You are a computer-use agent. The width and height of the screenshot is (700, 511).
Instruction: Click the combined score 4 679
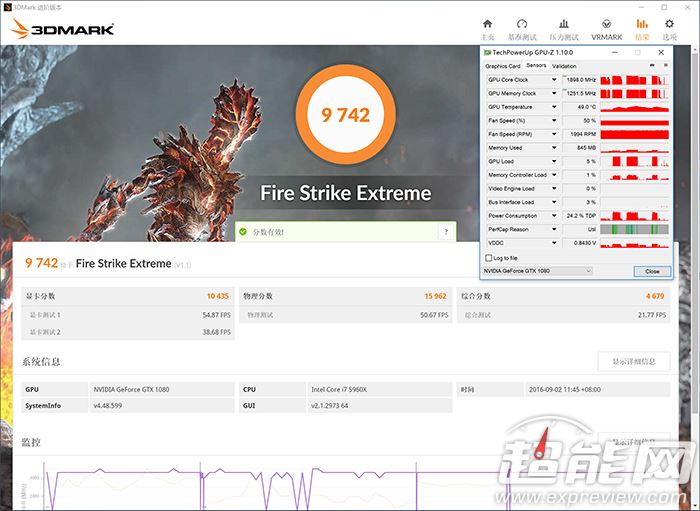click(655, 296)
